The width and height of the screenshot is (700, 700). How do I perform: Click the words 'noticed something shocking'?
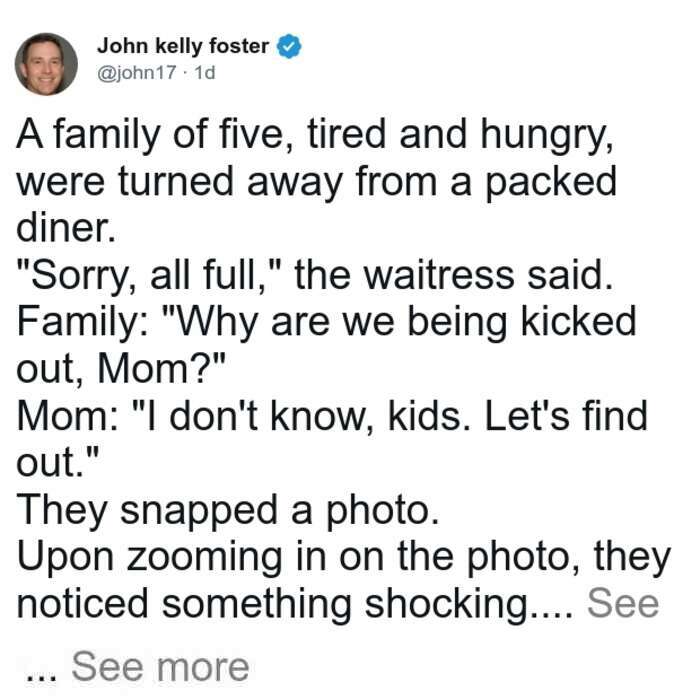tap(272, 604)
